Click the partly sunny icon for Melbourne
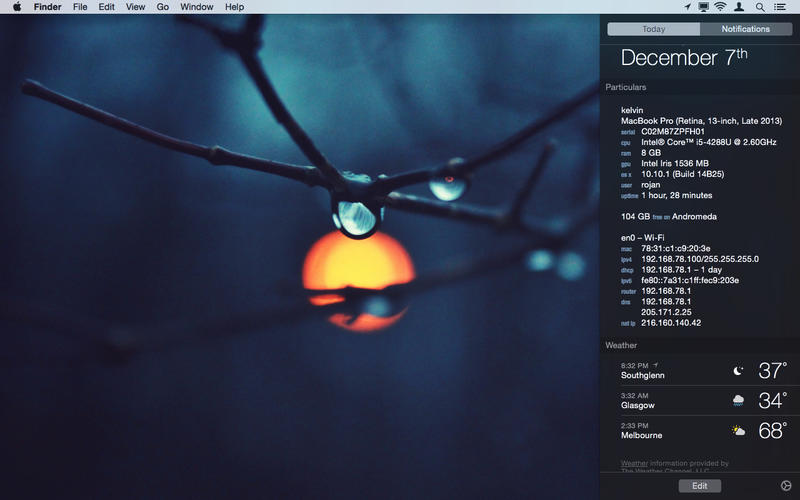Image resolution: width=800 pixels, height=500 pixels. pyautogui.click(x=738, y=431)
